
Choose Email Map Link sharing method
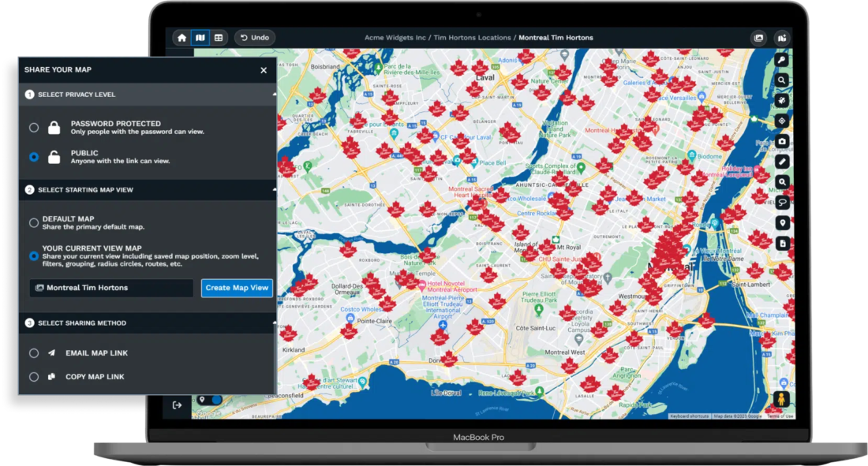pyautogui.click(x=34, y=353)
